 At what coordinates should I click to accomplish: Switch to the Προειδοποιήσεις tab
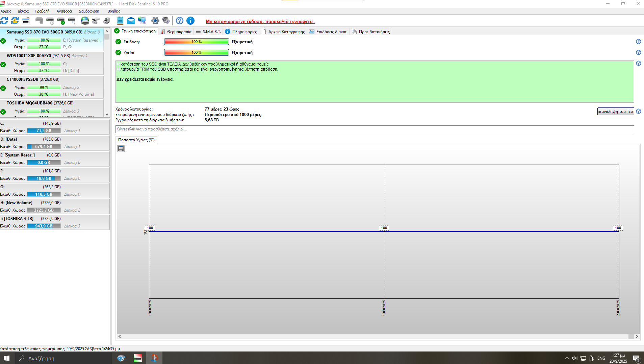371,32
